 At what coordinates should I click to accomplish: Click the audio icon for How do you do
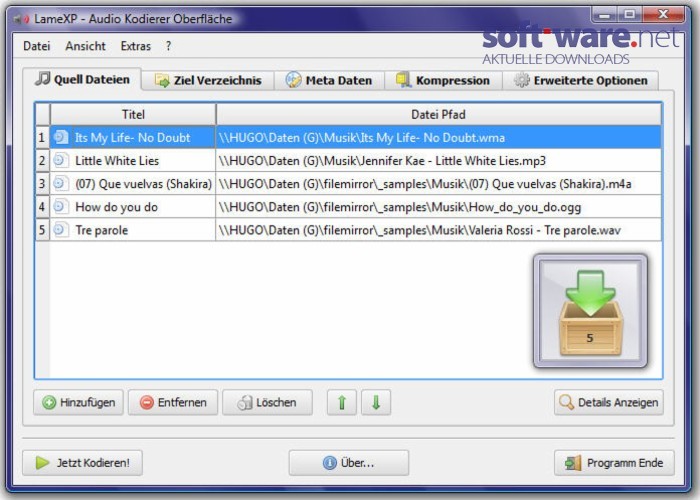pos(61,207)
